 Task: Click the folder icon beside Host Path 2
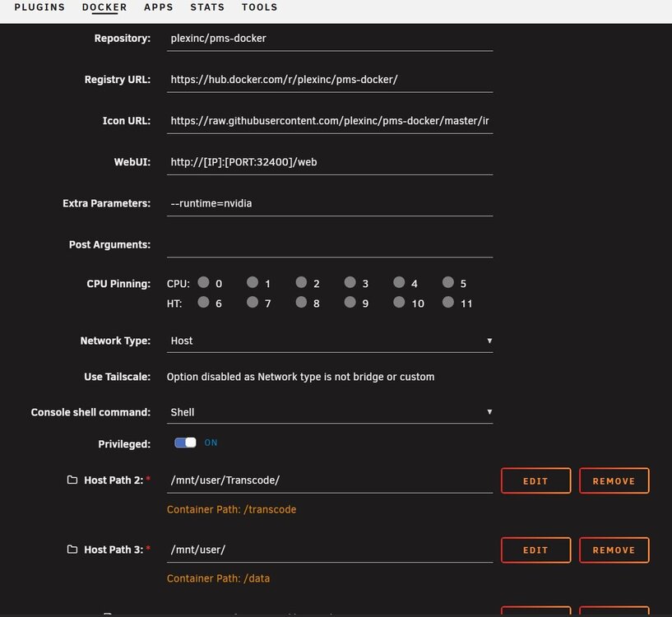pyautogui.click(x=72, y=480)
